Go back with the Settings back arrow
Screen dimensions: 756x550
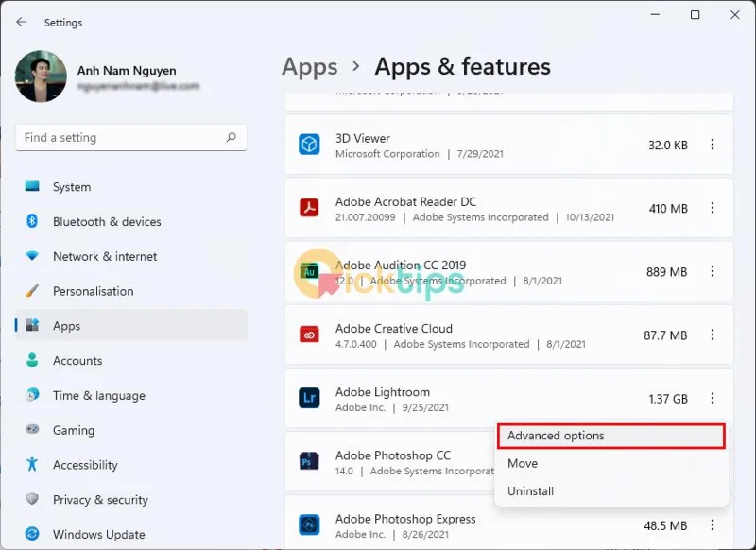21,22
